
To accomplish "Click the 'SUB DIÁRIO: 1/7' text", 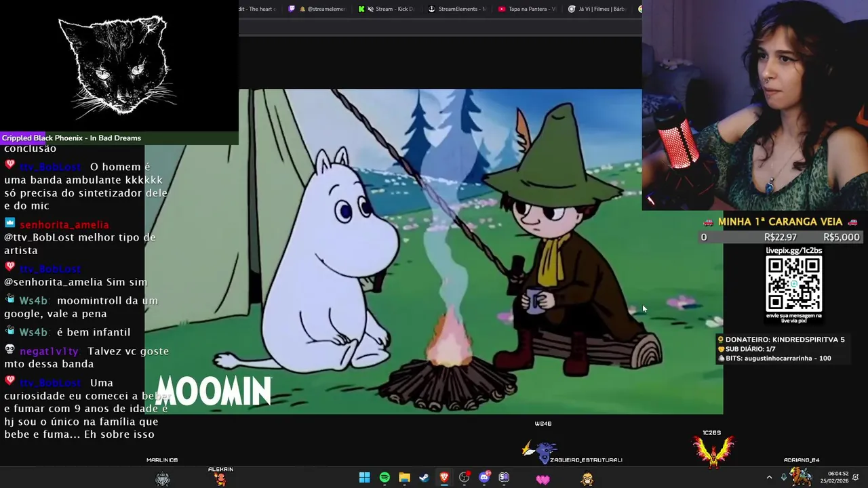I will tap(751, 349).
